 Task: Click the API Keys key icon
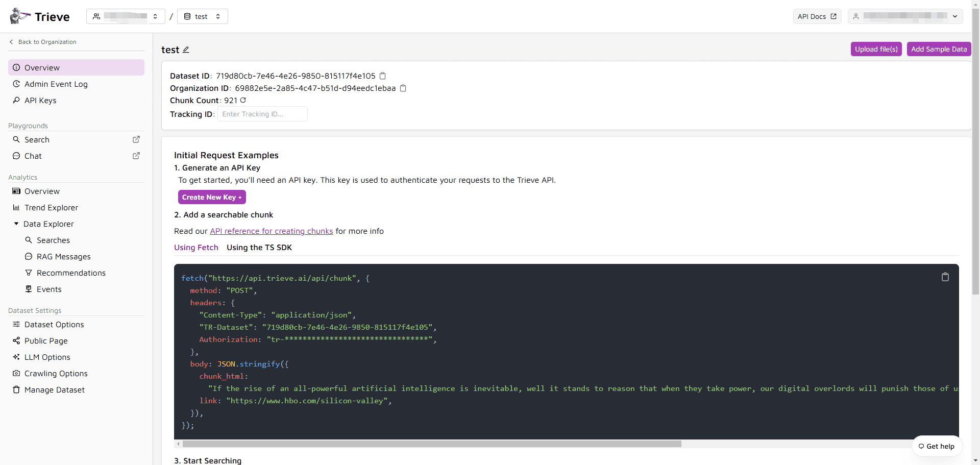coord(16,100)
